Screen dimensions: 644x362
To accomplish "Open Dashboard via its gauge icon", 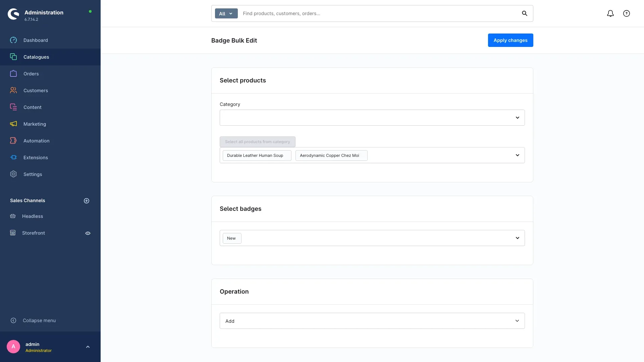I will (x=13, y=40).
